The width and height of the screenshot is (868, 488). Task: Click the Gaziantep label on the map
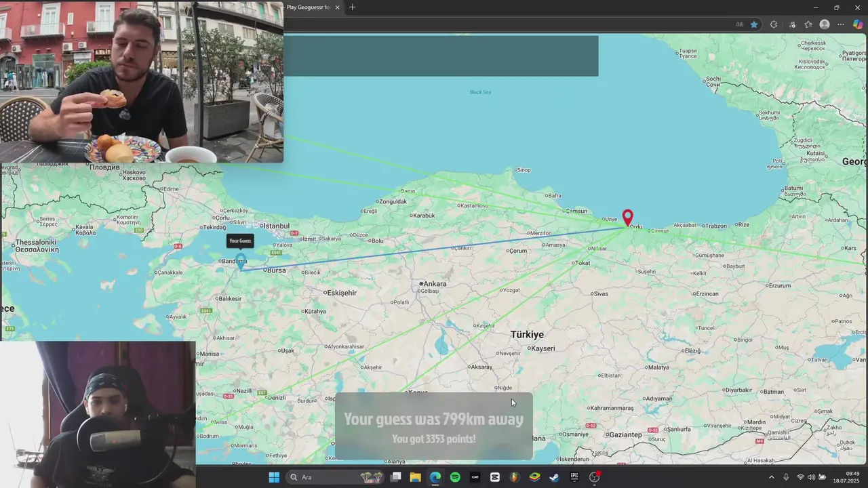(625, 434)
